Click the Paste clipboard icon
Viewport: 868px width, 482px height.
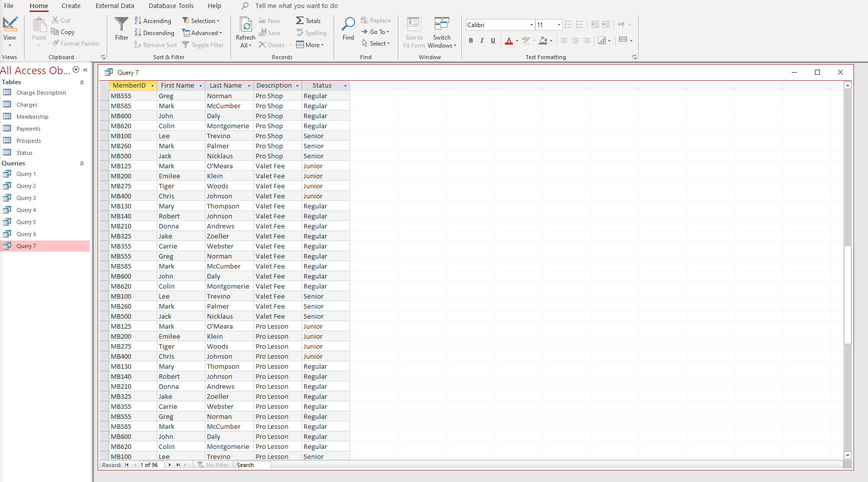click(39, 25)
